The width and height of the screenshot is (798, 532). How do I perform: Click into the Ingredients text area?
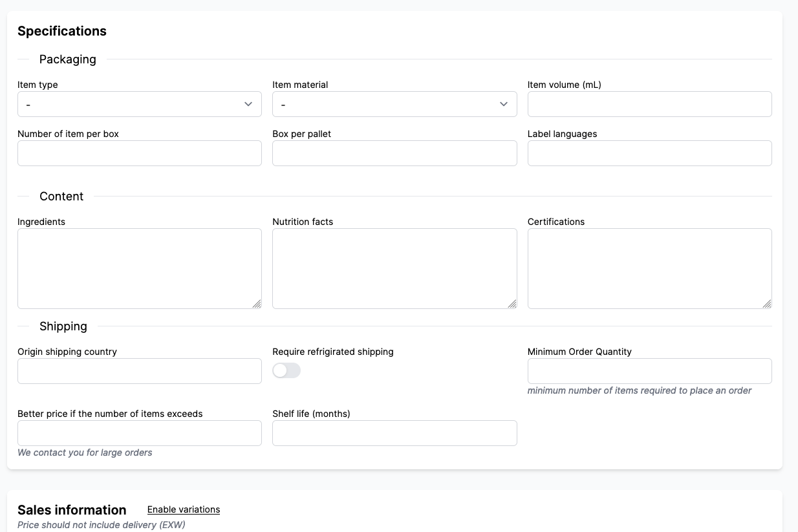pyautogui.click(x=140, y=268)
